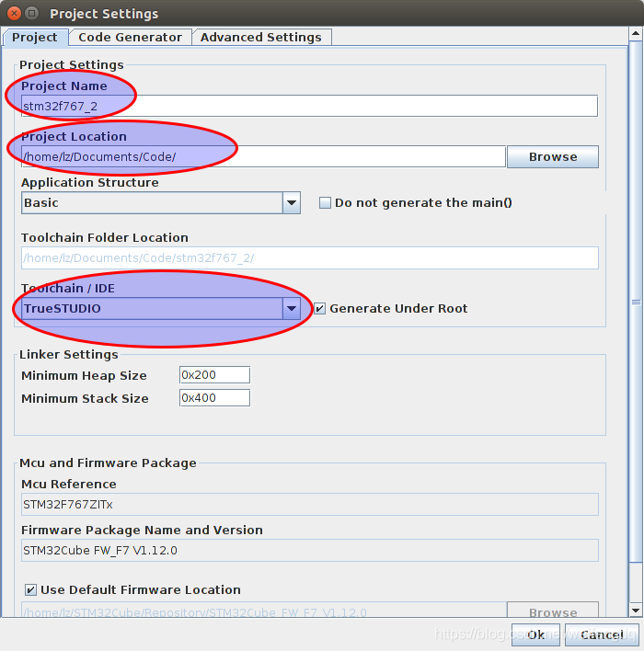This screenshot has height=651, width=644.
Task: Click the vertical scrollbar thumb
Action: point(636,302)
